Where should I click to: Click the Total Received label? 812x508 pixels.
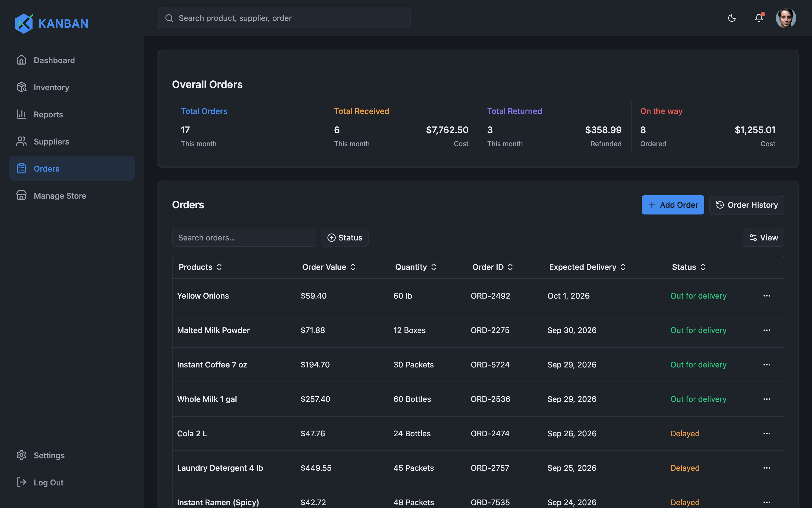pyautogui.click(x=362, y=111)
